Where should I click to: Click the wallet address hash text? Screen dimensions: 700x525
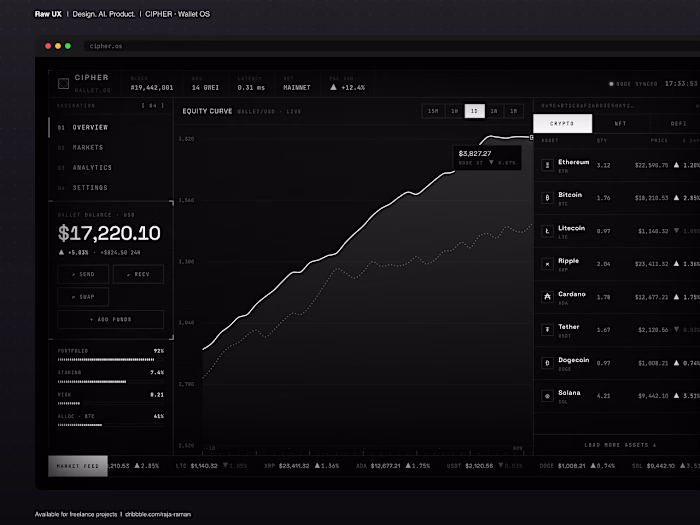point(587,106)
